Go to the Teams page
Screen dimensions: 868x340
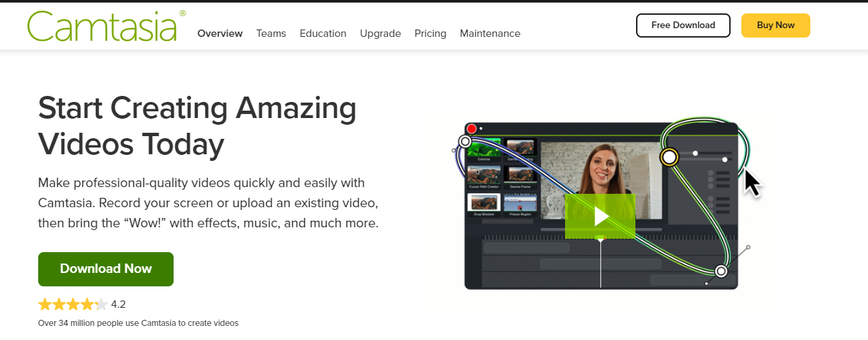click(x=271, y=34)
